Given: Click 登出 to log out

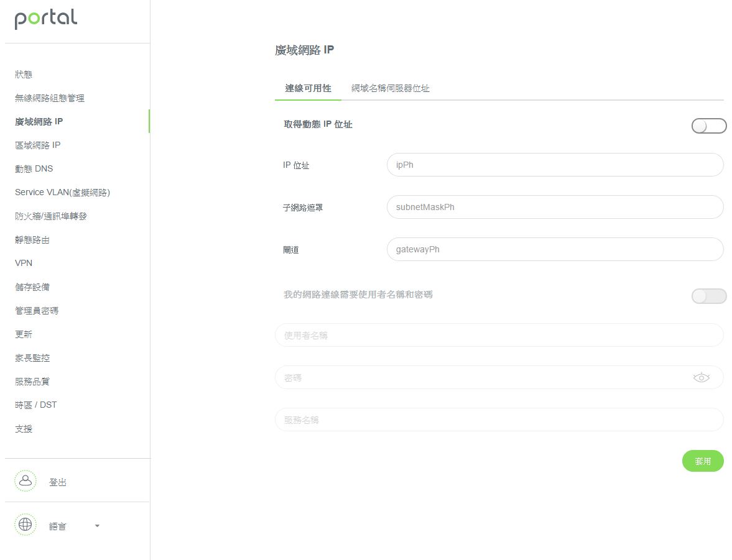Looking at the screenshot, I should [x=58, y=482].
